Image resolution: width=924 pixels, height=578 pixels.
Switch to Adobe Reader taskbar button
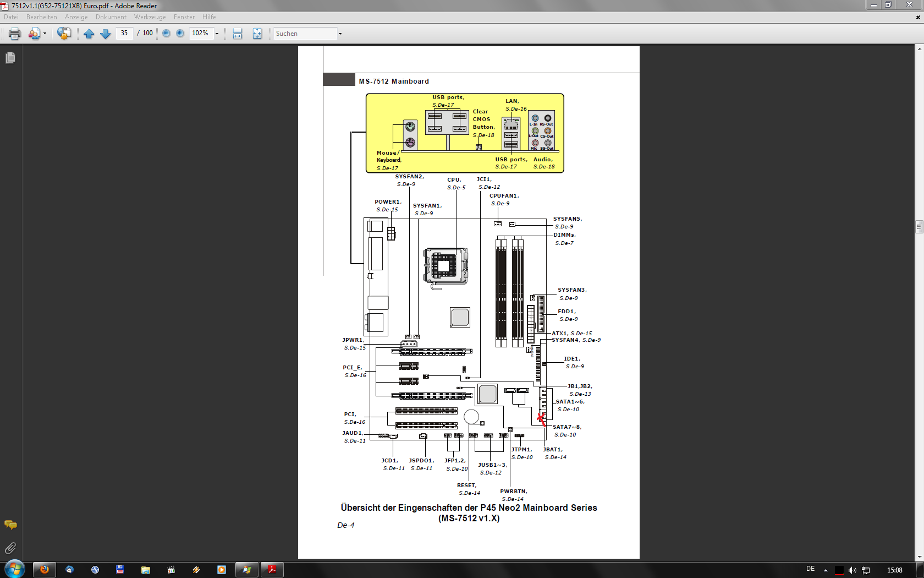pos(272,570)
